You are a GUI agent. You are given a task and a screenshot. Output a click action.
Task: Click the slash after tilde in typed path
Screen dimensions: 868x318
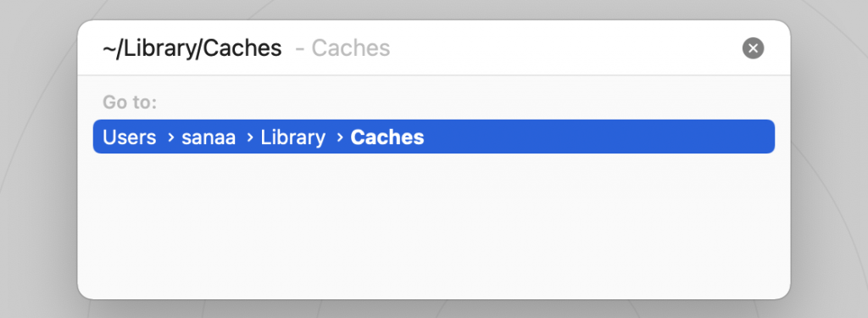tap(119, 48)
